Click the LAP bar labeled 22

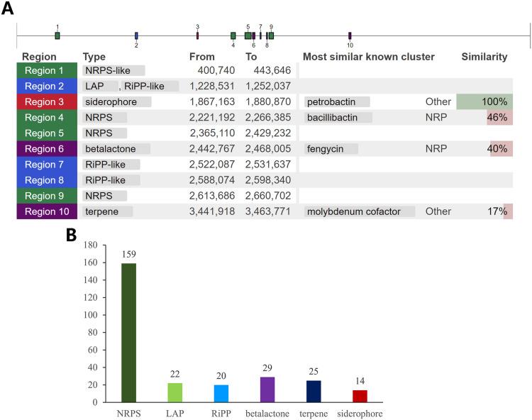tap(175, 393)
